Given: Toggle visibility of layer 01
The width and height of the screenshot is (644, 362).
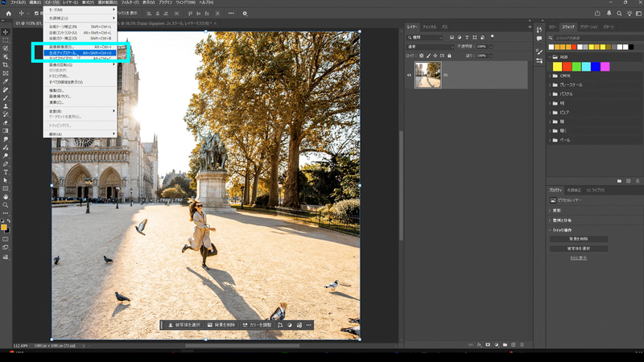Looking at the screenshot, I should tap(409, 75).
